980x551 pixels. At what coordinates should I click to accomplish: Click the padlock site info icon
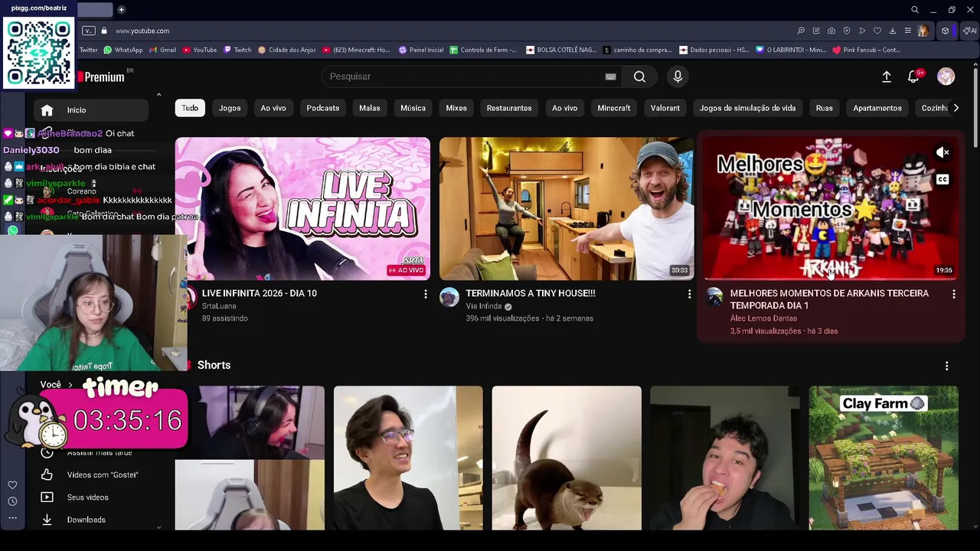104,31
